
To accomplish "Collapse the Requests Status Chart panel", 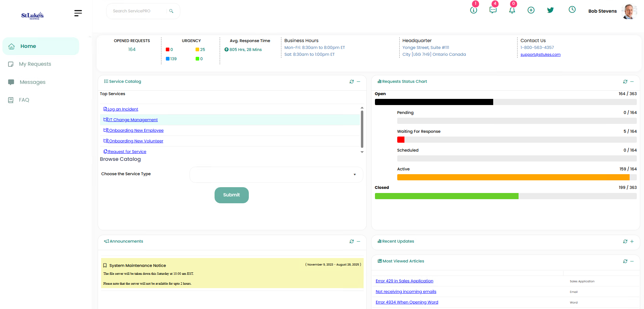I will tap(632, 82).
